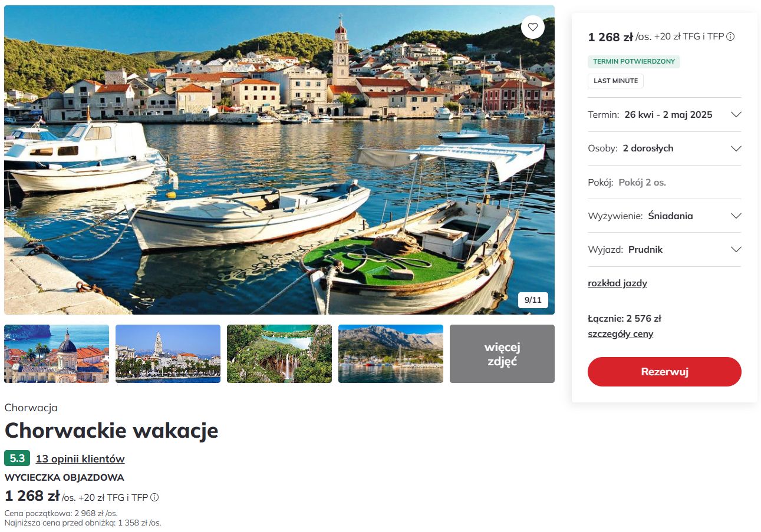
Task: Click the main harbor photo with boats
Action: click(279, 160)
